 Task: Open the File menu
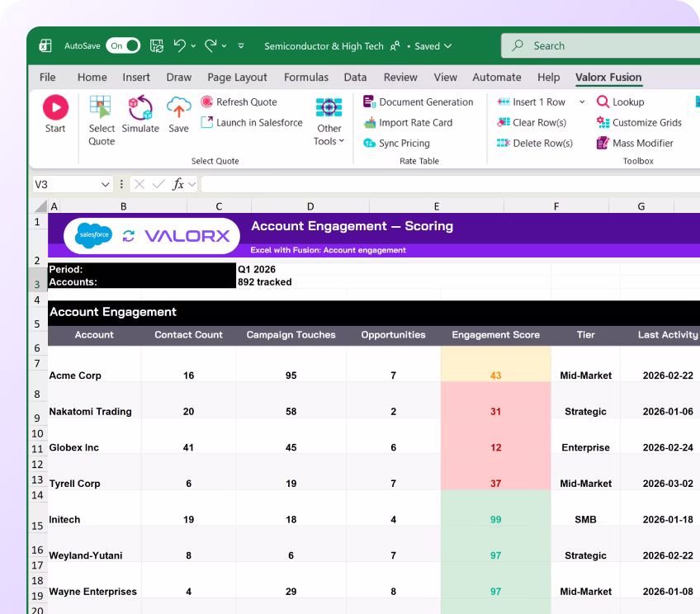(47, 78)
